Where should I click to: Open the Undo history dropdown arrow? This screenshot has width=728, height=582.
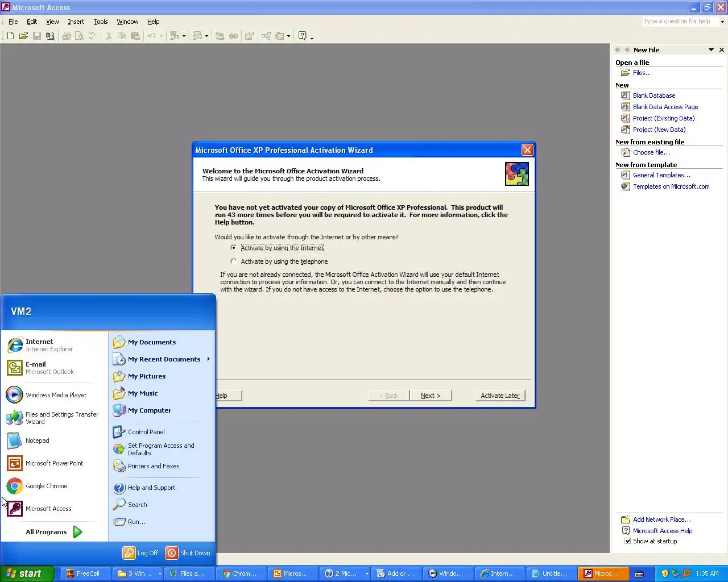(161, 36)
